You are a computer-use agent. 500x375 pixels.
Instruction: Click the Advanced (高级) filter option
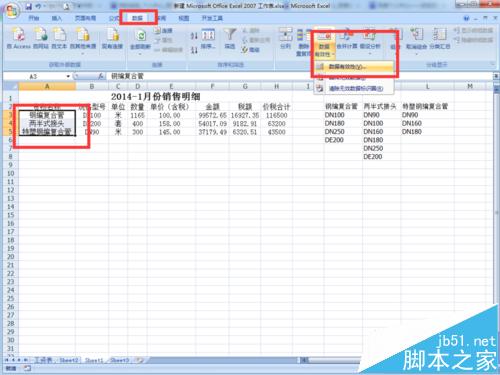(251, 50)
